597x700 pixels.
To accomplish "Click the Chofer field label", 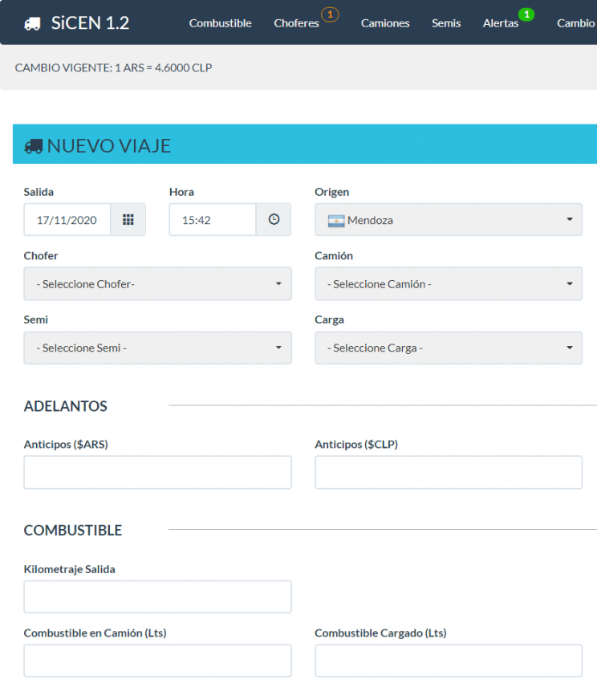I will (41, 256).
